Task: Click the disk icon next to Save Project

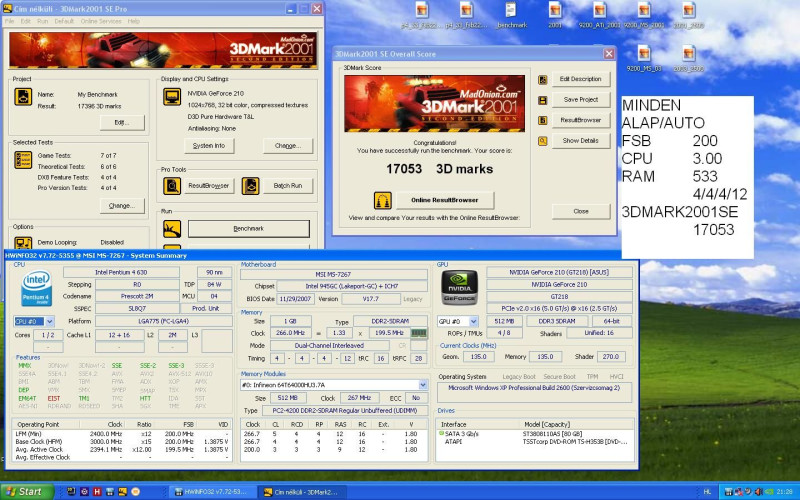Action: (542, 100)
